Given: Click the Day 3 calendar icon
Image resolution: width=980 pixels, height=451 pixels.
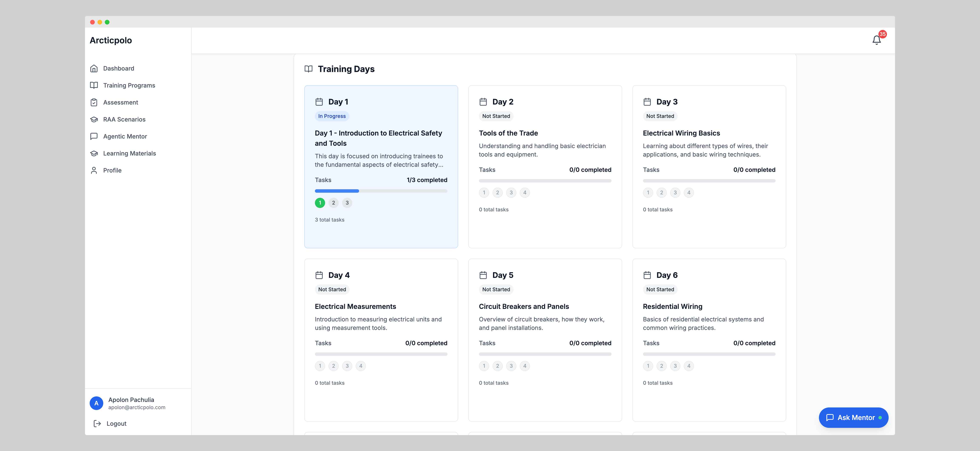Looking at the screenshot, I should click(x=647, y=102).
